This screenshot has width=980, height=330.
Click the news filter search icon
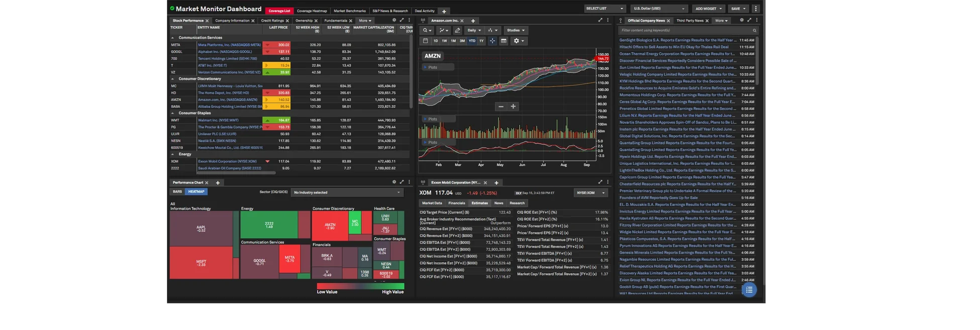pyautogui.click(x=754, y=30)
